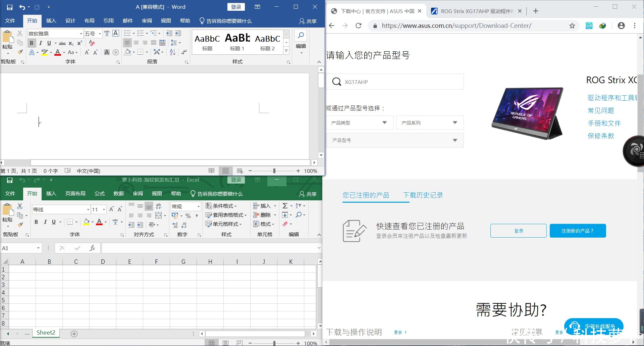Click the Format Painter icon in Word
This screenshot has width=644, height=346.
tap(20, 52)
